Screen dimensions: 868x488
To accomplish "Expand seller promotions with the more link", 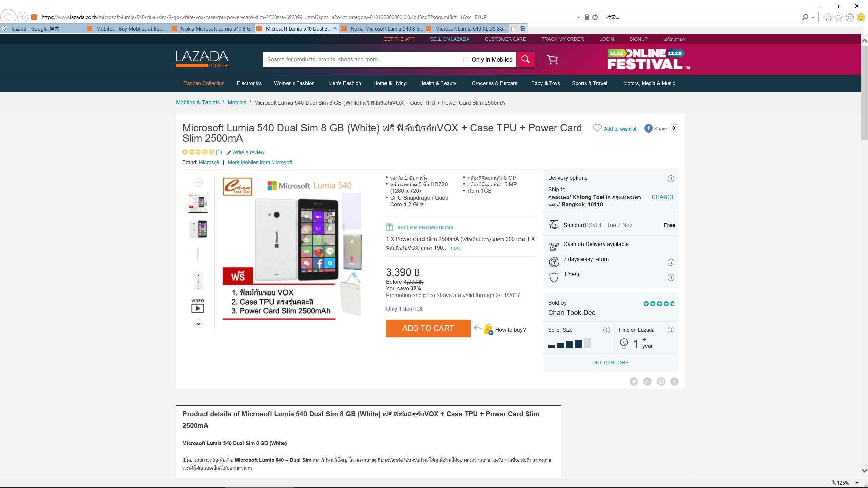I will pos(455,248).
